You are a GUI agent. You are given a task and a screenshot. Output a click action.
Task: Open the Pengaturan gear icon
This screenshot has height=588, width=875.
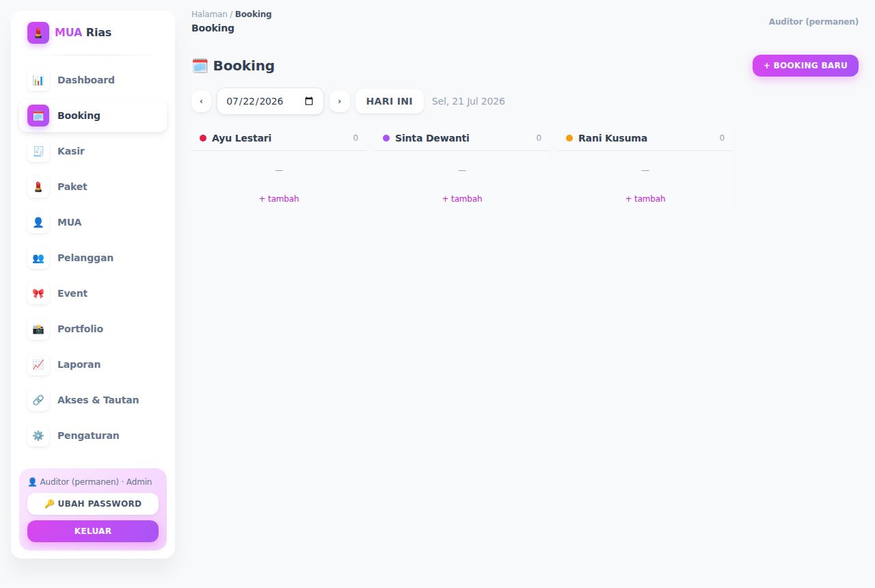pos(38,436)
